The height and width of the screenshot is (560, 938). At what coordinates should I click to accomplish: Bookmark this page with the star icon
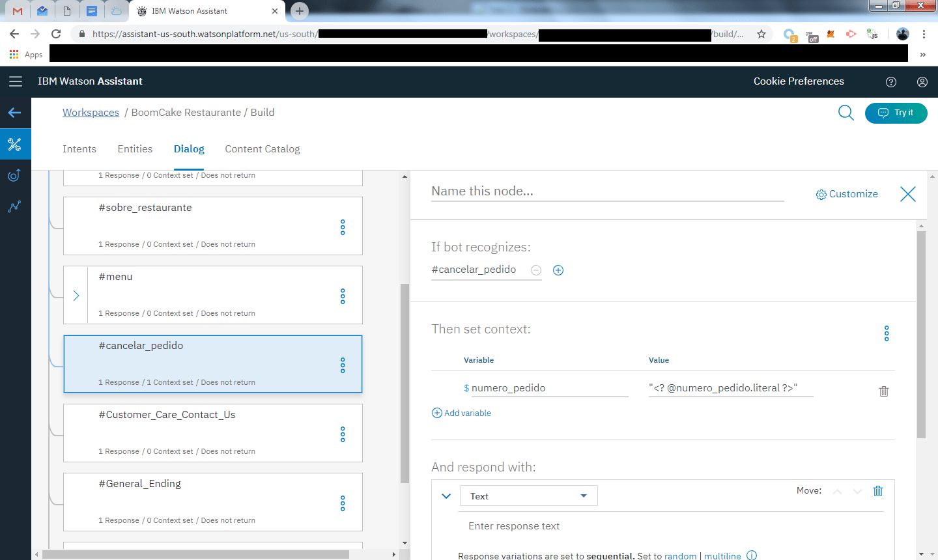tap(761, 34)
